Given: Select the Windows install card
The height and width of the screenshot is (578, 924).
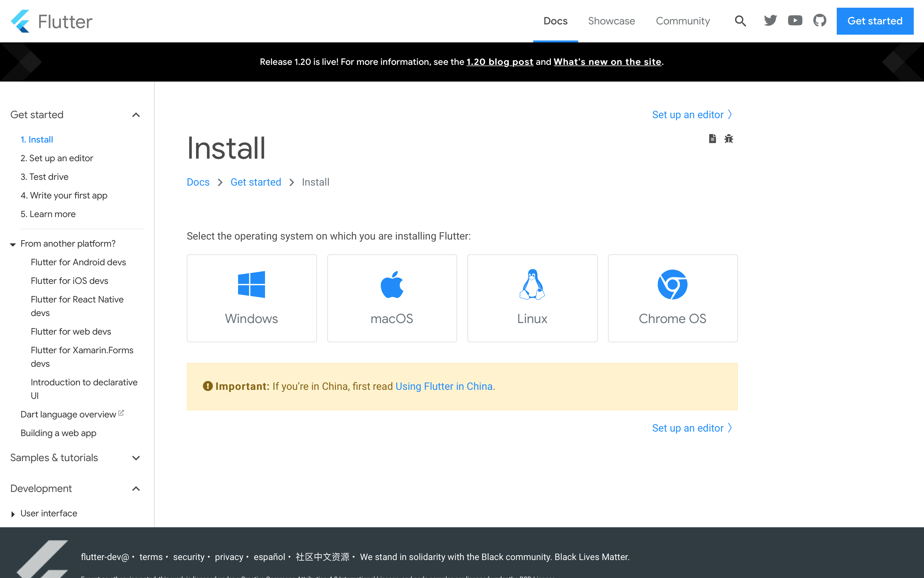Looking at the screenshot, I should pyautogui.click(x=252, y=298).
